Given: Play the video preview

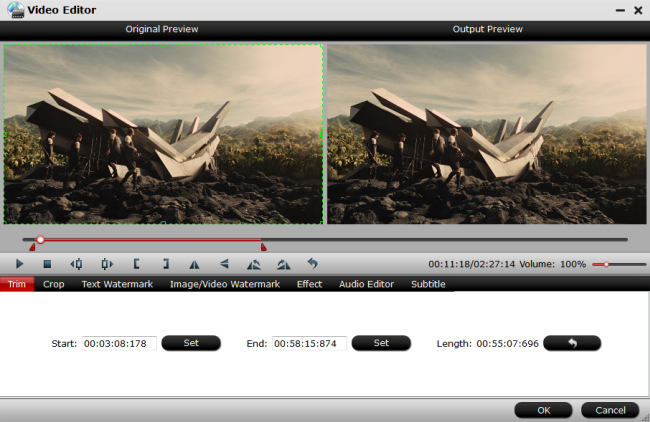Looking at the screenshot, I should (19, 264).
